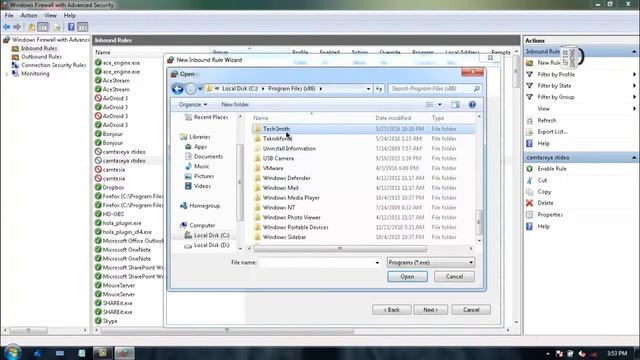Click the Open button
This screenshot has width=640, height=360.
pos(407,277)
